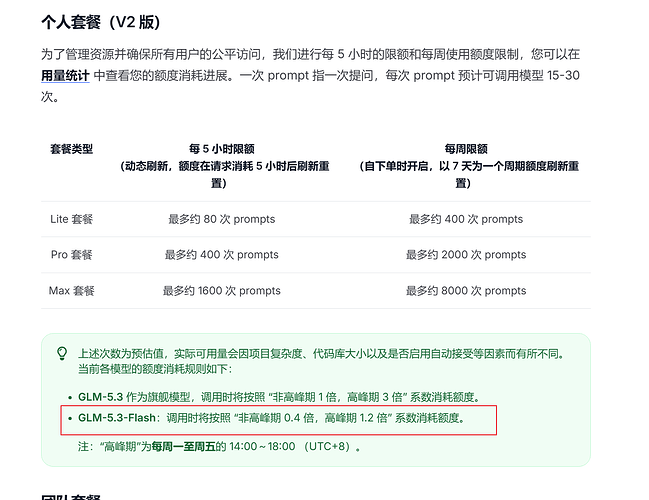Viewport: 649px width, 500px height.
Task: Click the Pro 套餐 row label
Action: coord(72,255)
